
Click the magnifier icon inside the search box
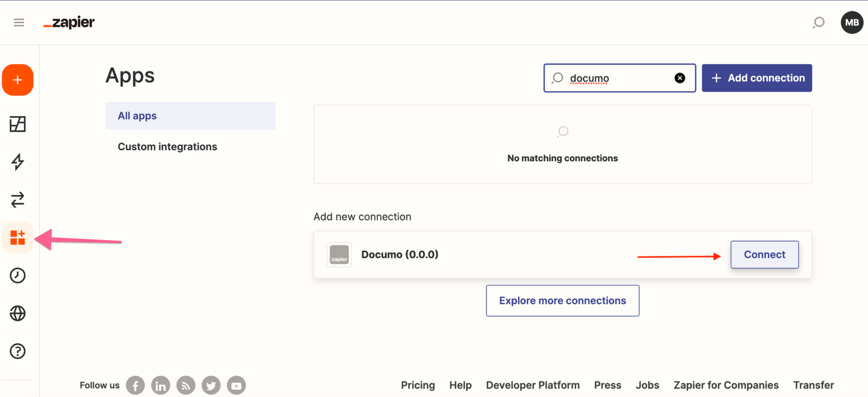557,78
